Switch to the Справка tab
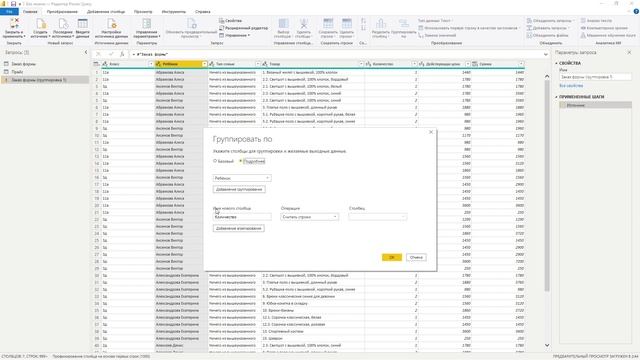 (202, 12)
